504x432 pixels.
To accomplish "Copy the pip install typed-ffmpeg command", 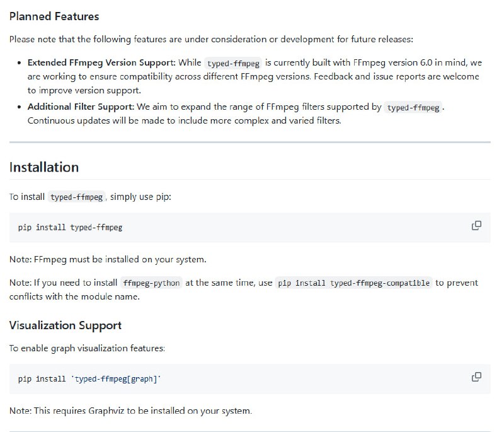I will tap(476, 226).
